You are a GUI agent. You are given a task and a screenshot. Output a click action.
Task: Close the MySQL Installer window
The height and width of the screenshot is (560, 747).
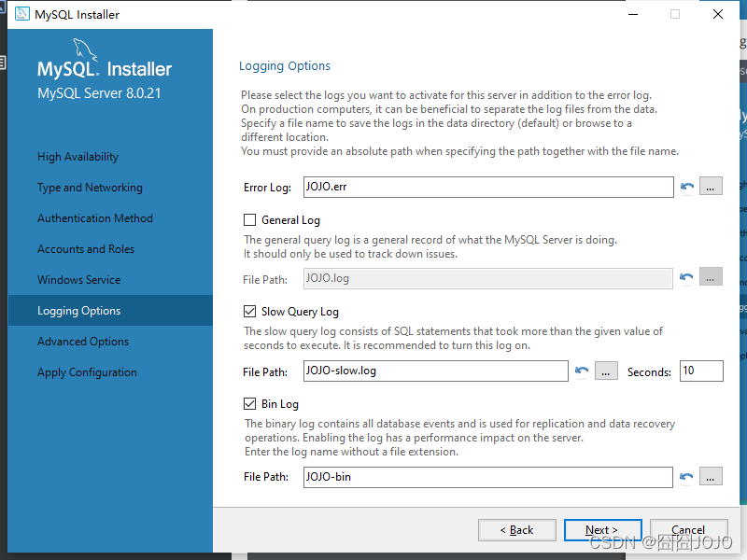[718, 14]
